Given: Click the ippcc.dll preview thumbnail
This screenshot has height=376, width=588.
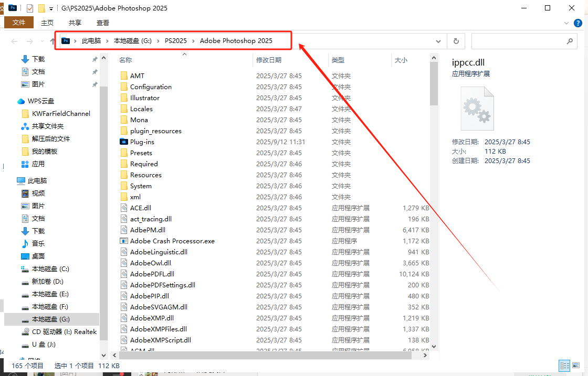Looking at the screenshot, I should click(x=477, y=109).
